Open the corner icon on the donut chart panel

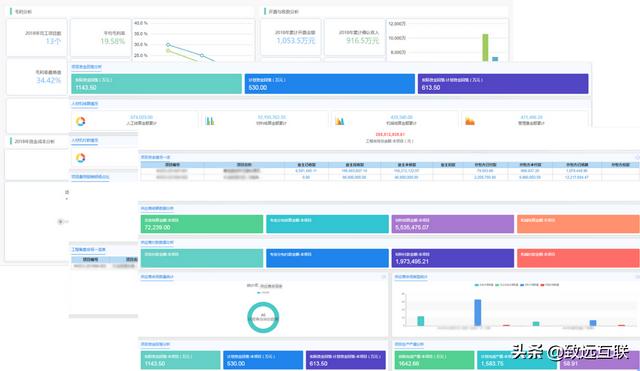383,277
